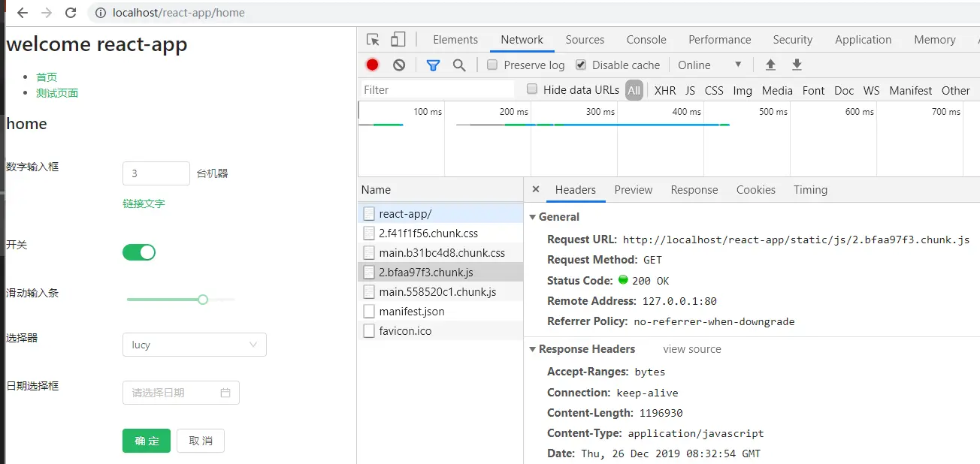Open network search magnifier icon
This screenshot has width=980, height=464.
(459, 65)
